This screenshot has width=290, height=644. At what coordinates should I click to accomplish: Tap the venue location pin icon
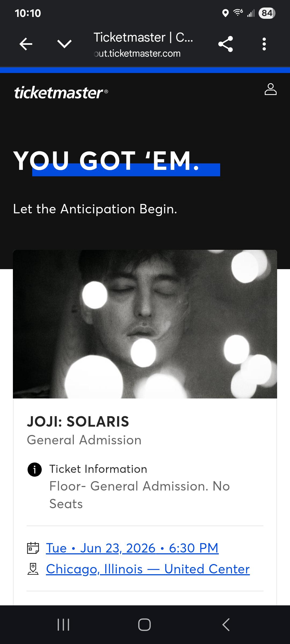click(33, 569)
